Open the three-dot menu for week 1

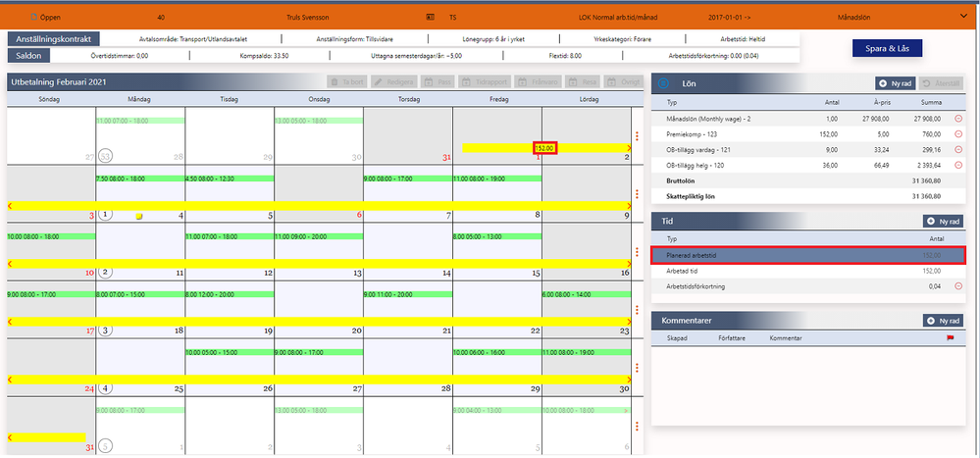(637, 194)
